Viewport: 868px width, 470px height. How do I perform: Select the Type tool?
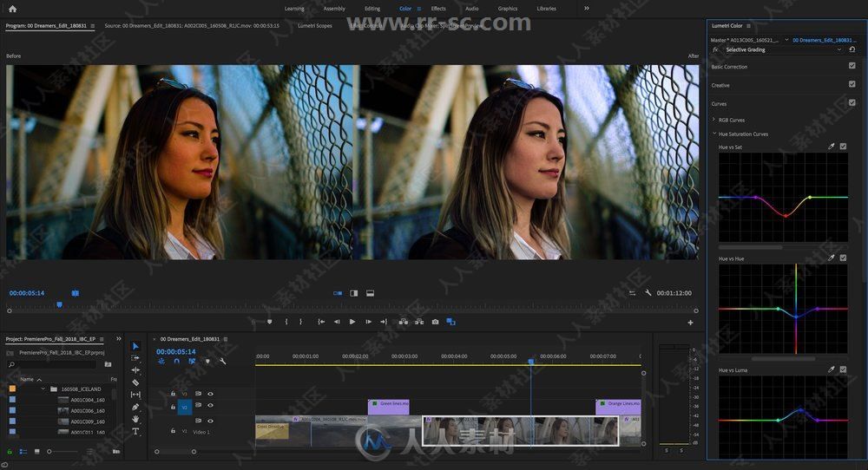pyautogui.click(x=135, y=431)
